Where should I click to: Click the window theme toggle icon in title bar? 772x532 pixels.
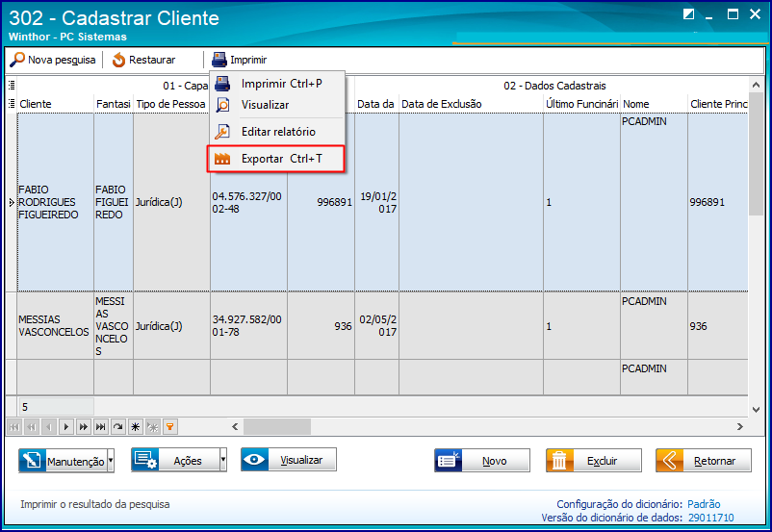click(688, 14)
